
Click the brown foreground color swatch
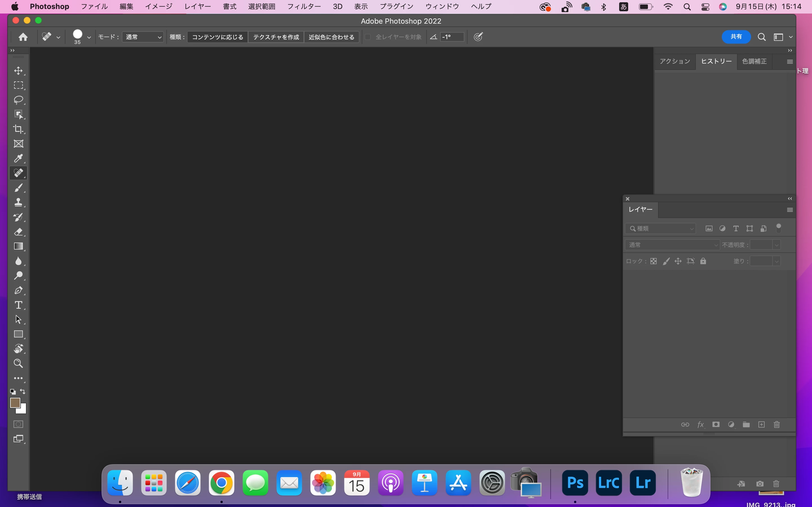pyautogui.click(x=15, y=403)
